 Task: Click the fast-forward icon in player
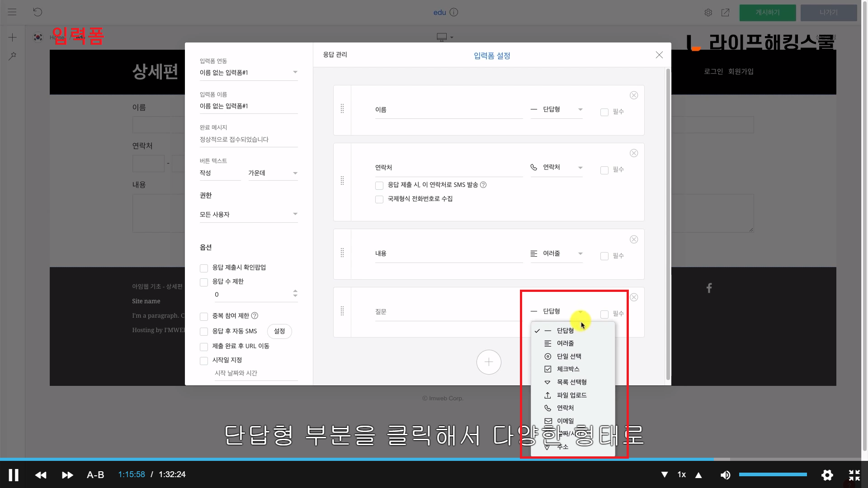[x=67, y=475]
